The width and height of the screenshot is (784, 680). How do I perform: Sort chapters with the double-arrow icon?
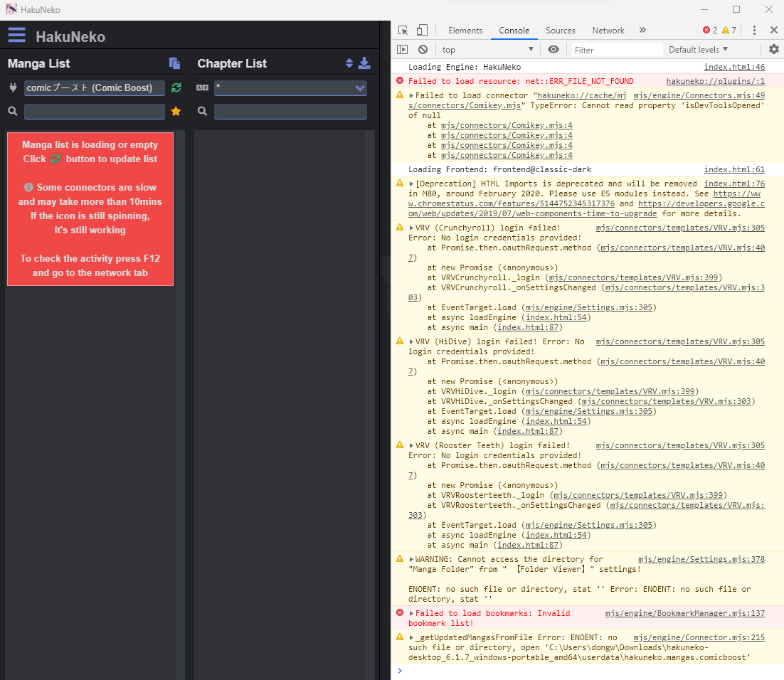click(x=348, y=63)
